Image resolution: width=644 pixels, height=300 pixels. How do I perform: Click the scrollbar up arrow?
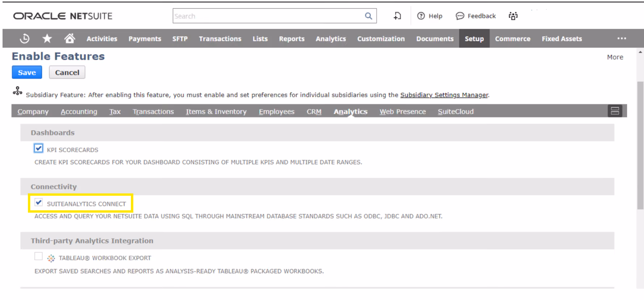[640, 52]
